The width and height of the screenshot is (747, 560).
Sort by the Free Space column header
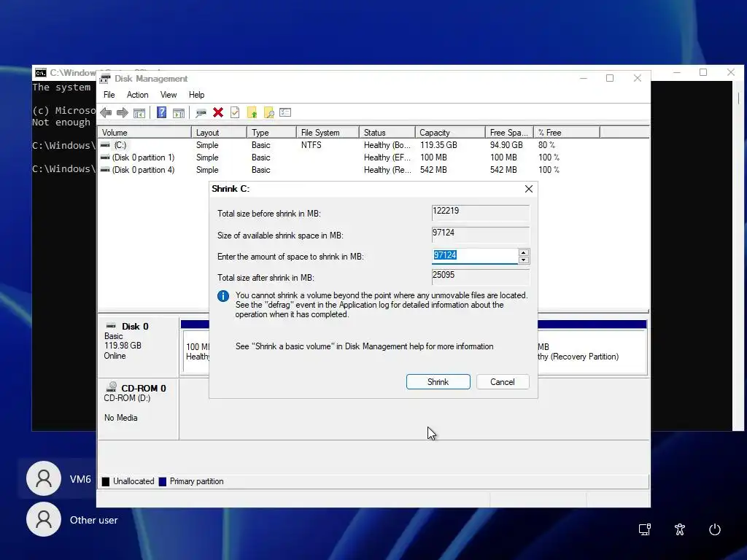pos(509,133)
